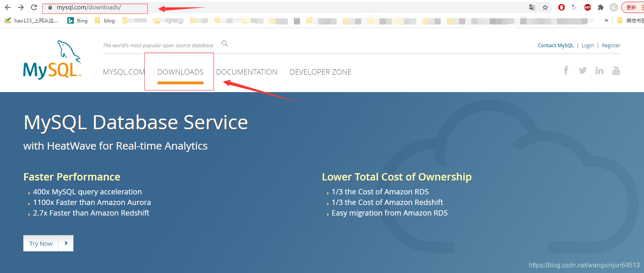
Task: Open the puzzle-piece Extensions menu
Action: pyautogui.click(x=601, y=7)
